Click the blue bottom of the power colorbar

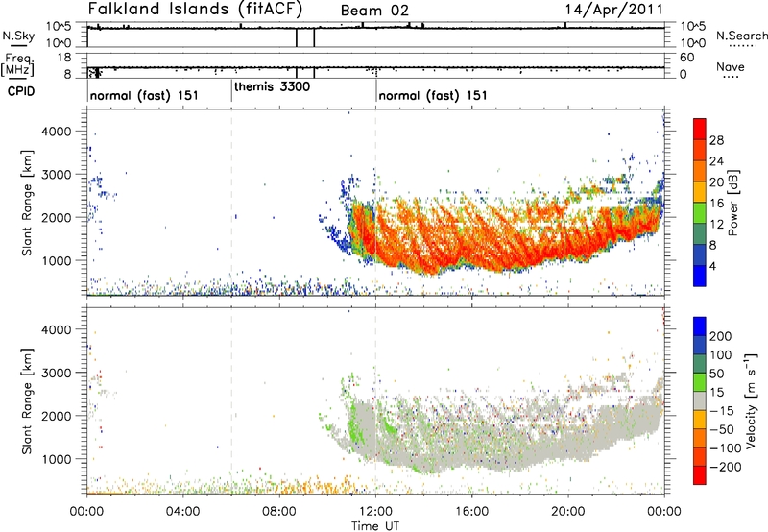(700, 276)
